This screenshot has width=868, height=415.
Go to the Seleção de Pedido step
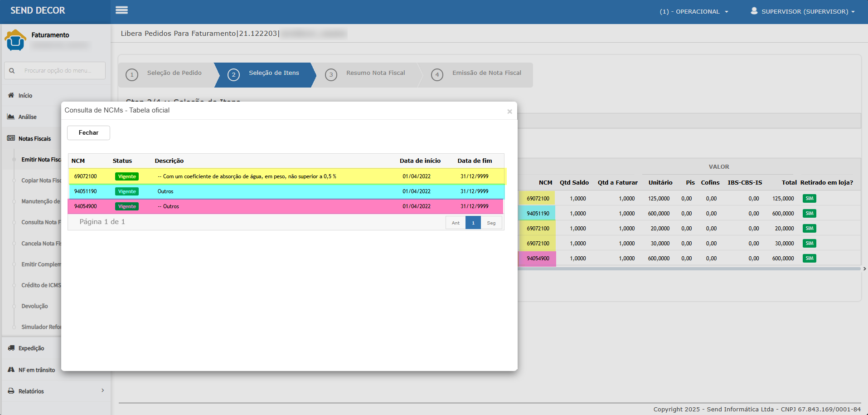(x=174, y=73)
